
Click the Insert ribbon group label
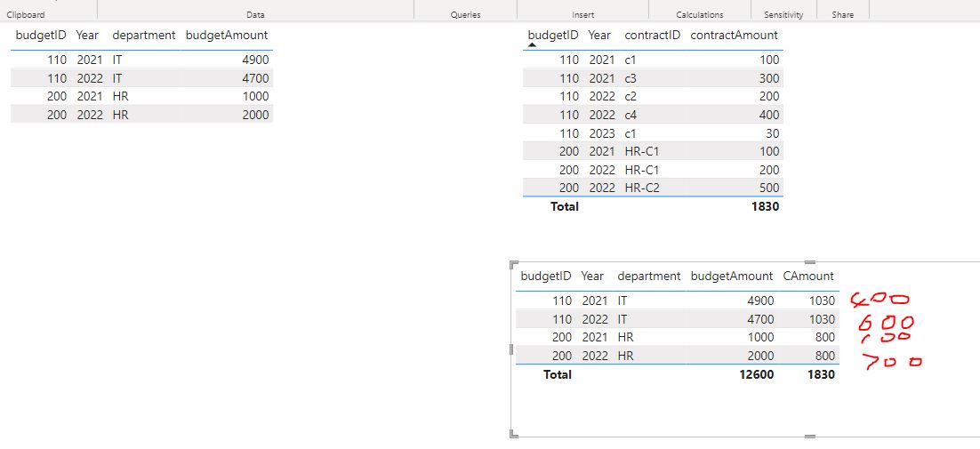click(583, 14)
